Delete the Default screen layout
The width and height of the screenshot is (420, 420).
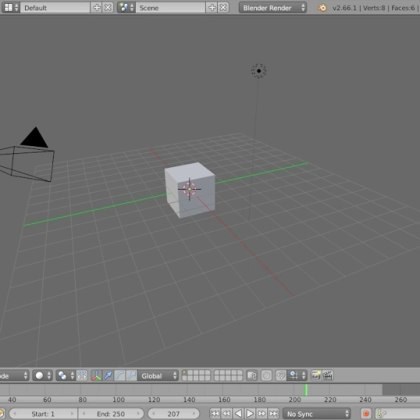coord(108,7)
